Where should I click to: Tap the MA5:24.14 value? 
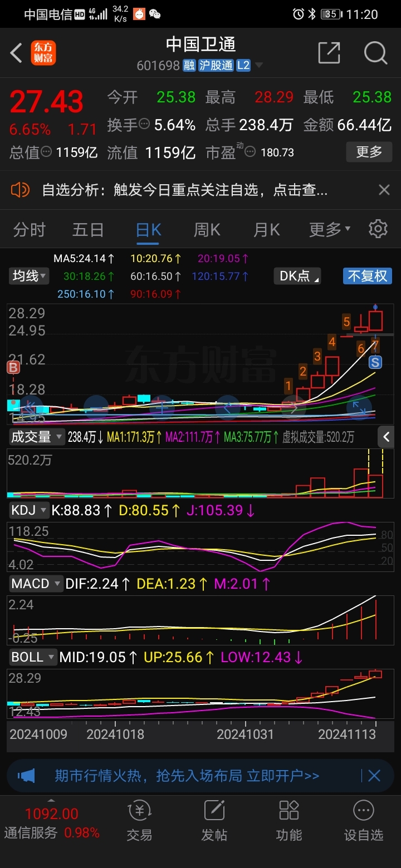tap(84, 258)
